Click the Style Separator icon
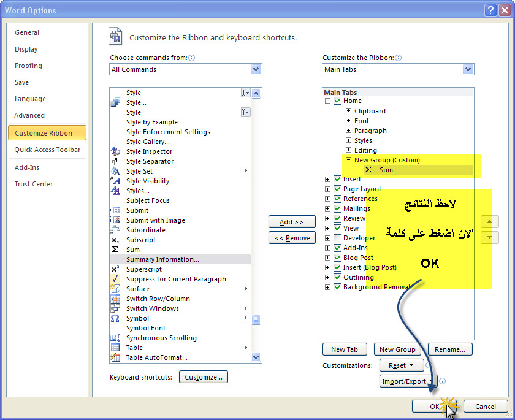The height and width of the screenshot is (420, 515). [x=115, y=161]
